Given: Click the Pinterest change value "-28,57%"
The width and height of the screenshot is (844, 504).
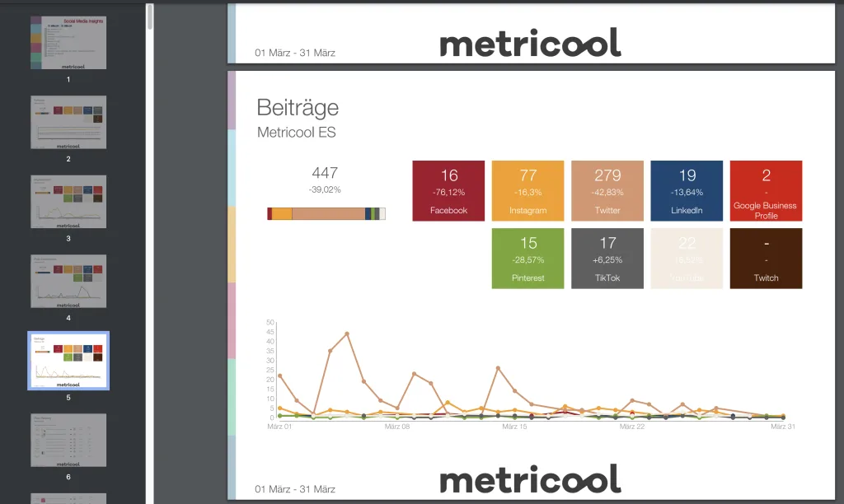Looking at the screenshot, I should coord(528,259).
